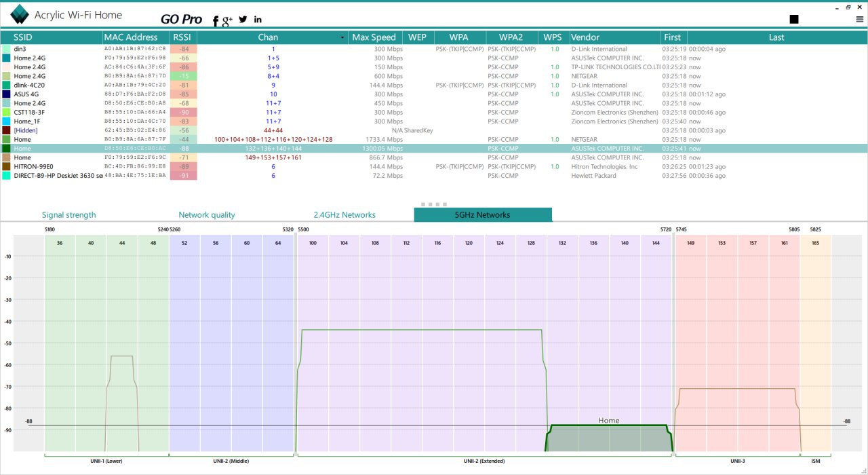Open the LinkedIn icon link
The image size is (868, 475).
258,20
